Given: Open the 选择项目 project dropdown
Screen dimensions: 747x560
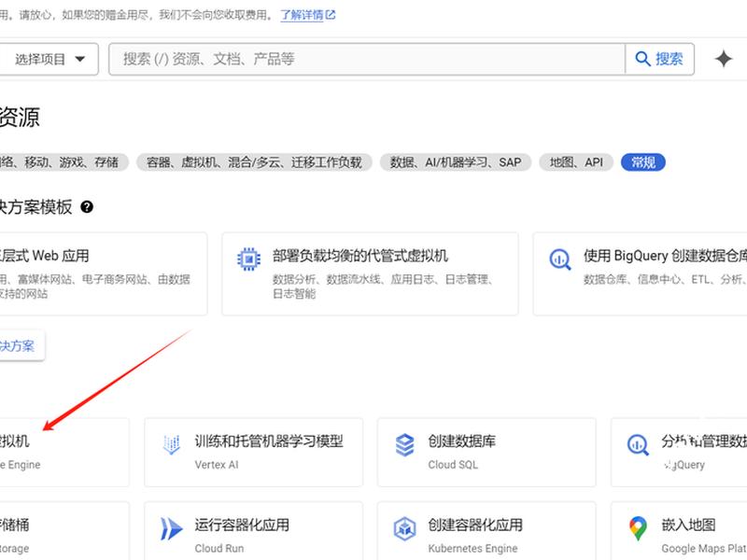Looking at the screenshot, I should point(49,59).
